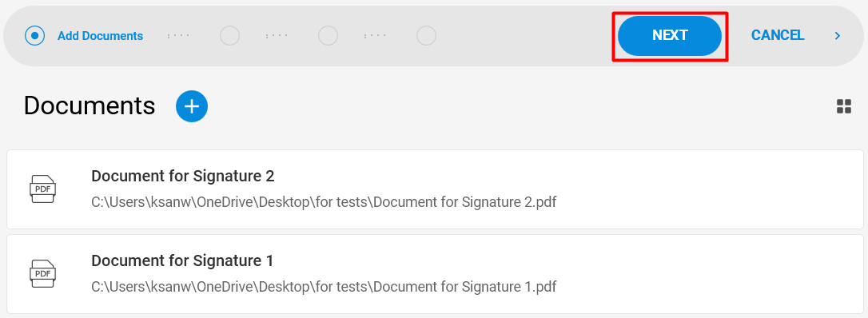Image resolution: width=868 pixels, height=318 pixels.
Task: Select the Add Documents step radio indicator
Action: (35, 36)
